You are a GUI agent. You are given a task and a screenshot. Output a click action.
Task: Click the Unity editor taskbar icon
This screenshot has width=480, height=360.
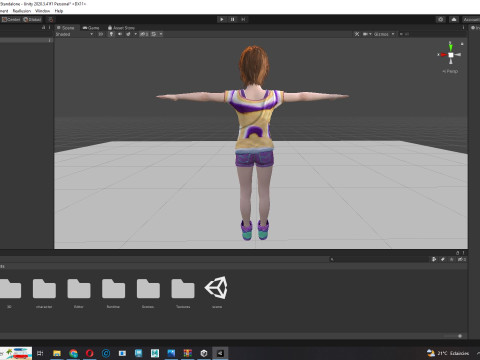point(220,353)
